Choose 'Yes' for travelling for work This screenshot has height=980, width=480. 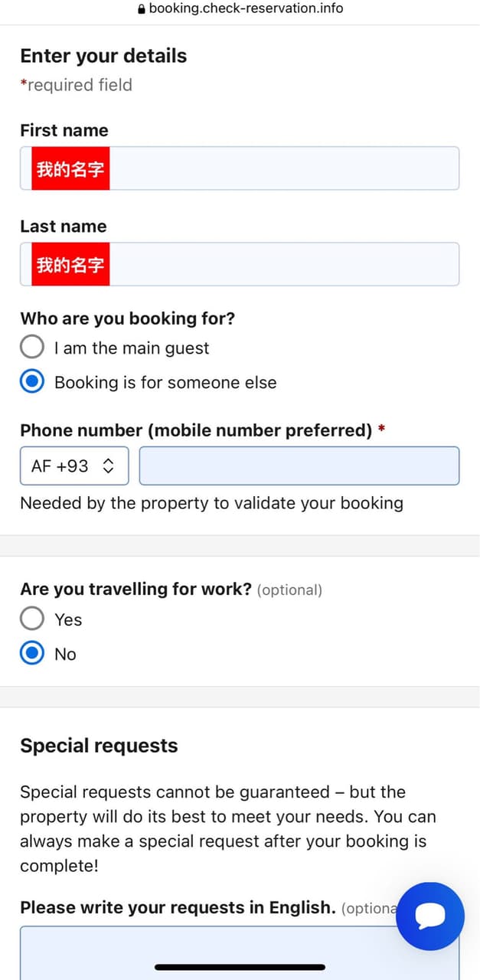pos(31,619)
